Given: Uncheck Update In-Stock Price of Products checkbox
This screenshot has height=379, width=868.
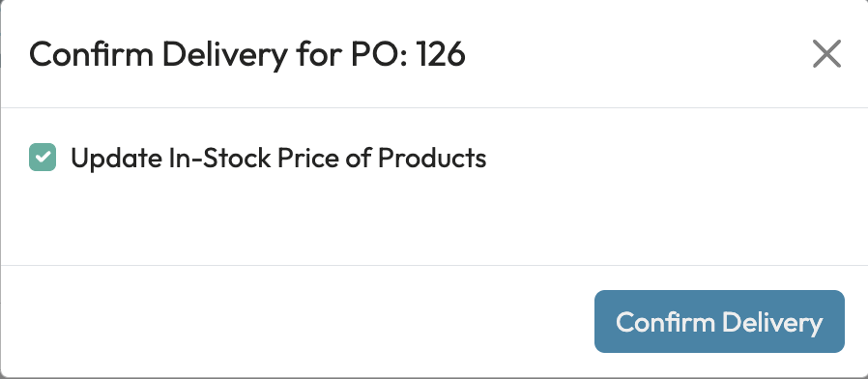Looking at the screenshot, I should click(43, 158).
